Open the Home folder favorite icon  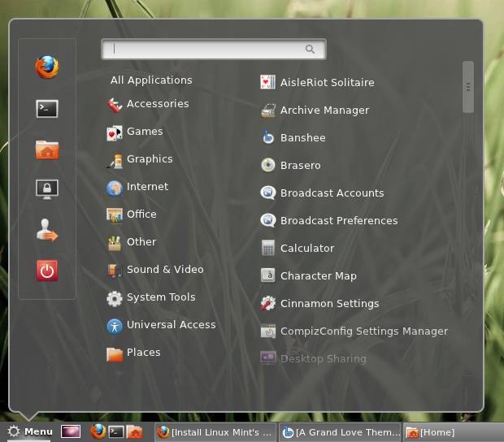[x=47, y=150]
